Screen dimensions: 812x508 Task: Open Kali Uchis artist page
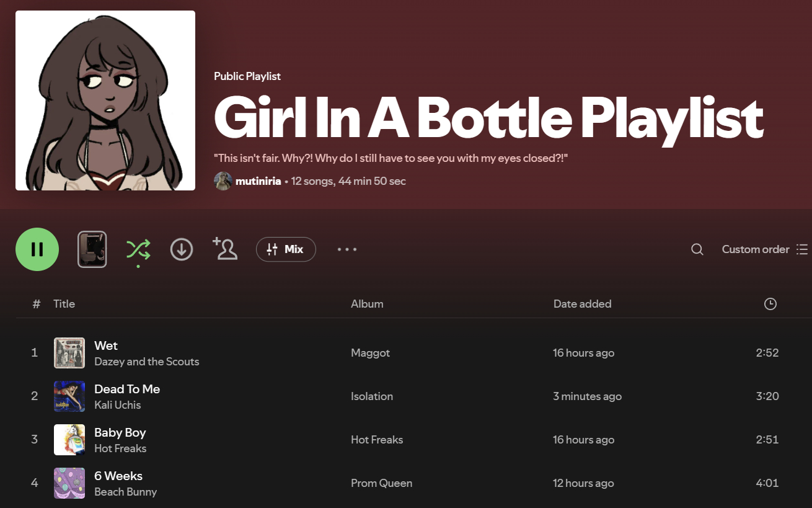pyautogui.click(x=118, y=405)
